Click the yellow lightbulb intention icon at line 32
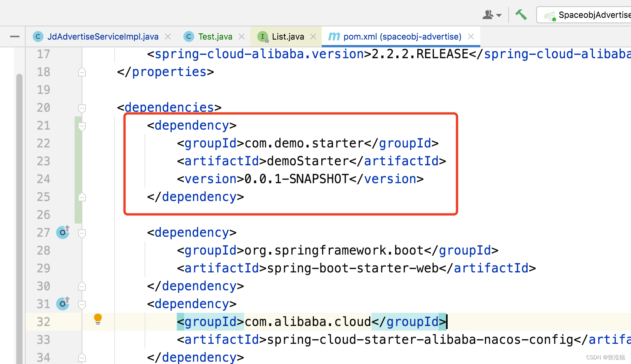Image resolution: width=631 pixels, height=364 pixels. (98, 319)
